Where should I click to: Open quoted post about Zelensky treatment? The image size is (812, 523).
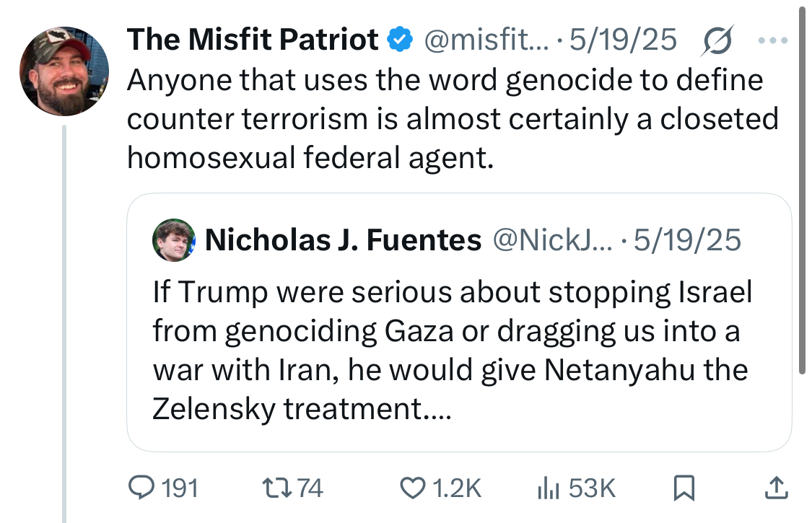pos(459,322)
